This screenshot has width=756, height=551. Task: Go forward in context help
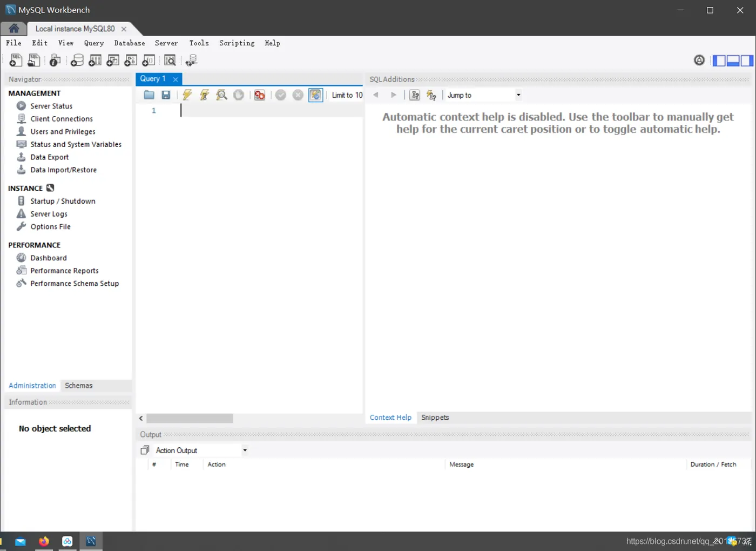[394, 95]
